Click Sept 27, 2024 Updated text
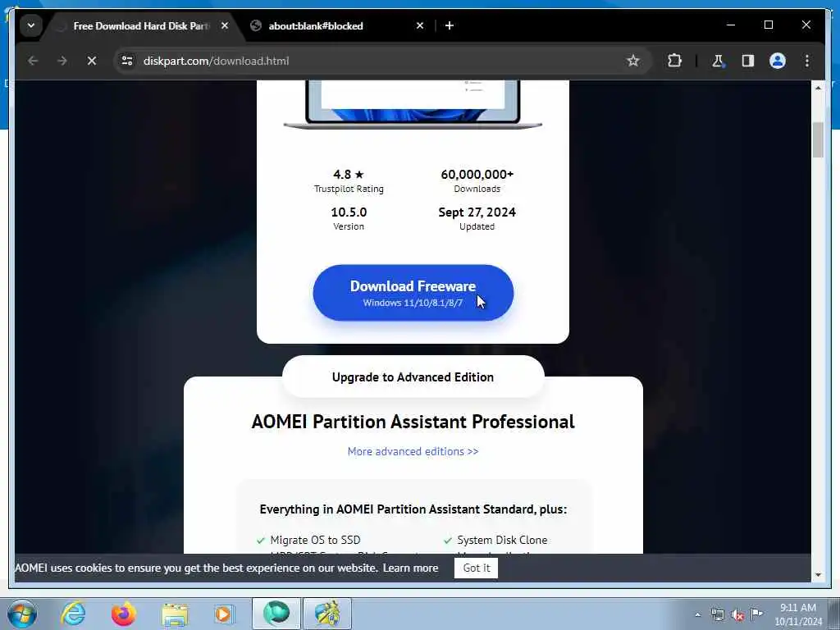This screenshot has width=840, height=630. [477, 218]
